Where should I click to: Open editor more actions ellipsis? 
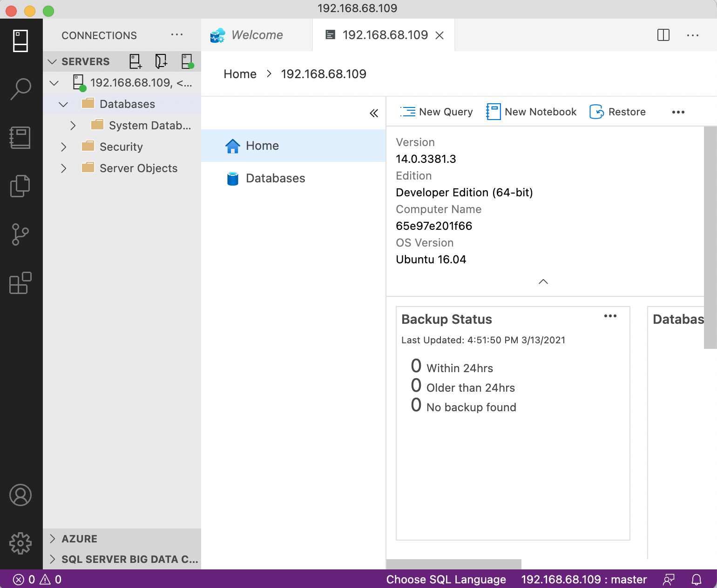click(x=693, y=35)
